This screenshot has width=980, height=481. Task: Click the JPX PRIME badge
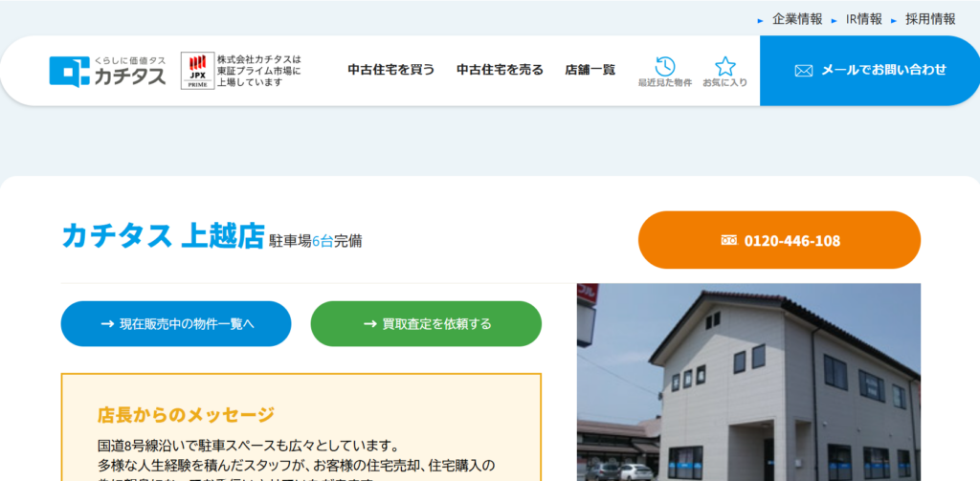[197, 71]
